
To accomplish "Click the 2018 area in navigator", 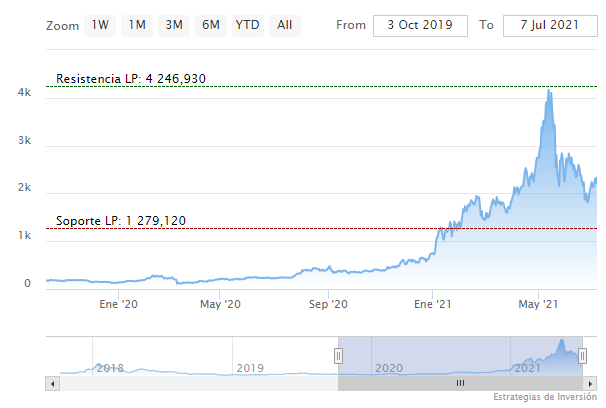I will pyautogui.click(x=110, y=367).
